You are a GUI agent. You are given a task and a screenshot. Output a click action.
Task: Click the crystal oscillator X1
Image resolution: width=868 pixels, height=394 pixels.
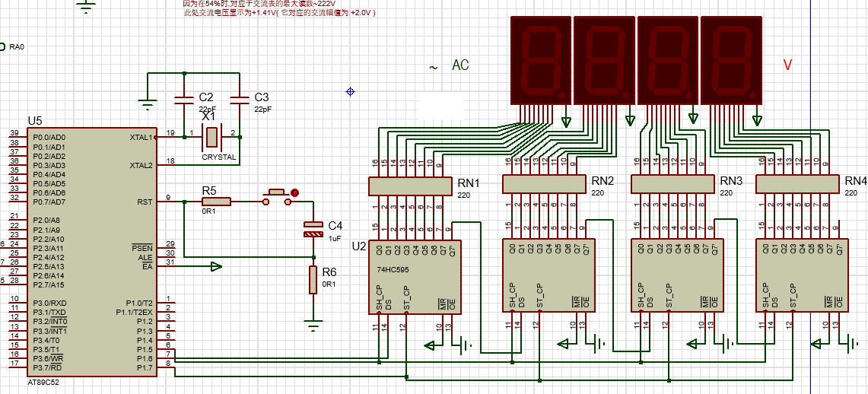tap(211, 138)
